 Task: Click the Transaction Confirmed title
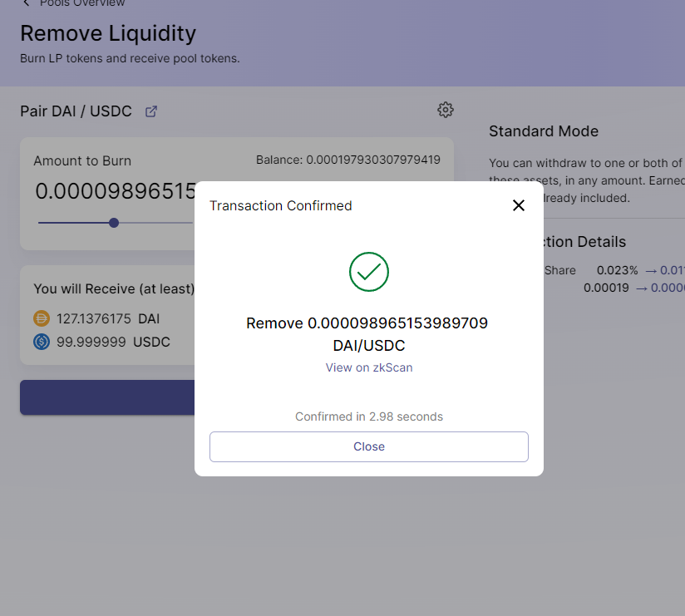point(280,205)
